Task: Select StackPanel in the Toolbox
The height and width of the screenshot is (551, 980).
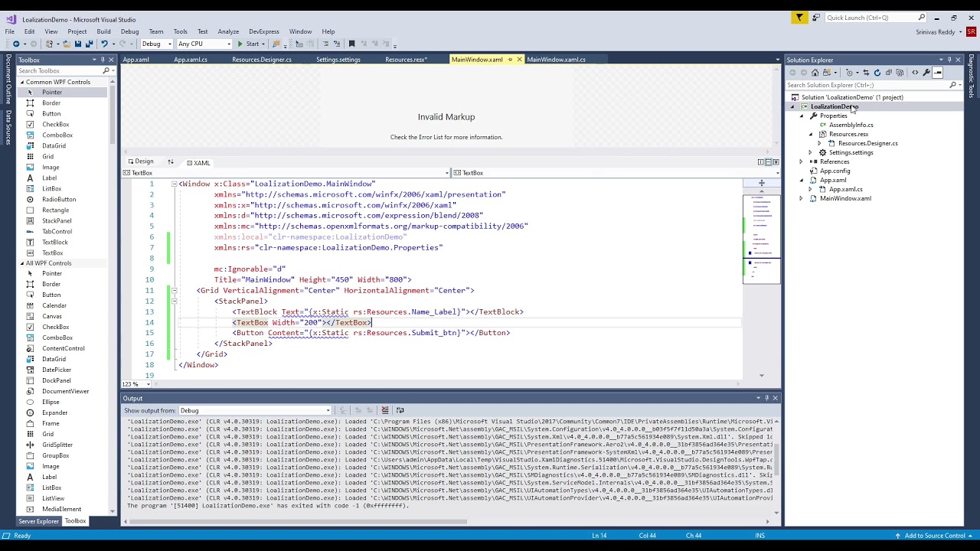Action: (x=57, y=221)
